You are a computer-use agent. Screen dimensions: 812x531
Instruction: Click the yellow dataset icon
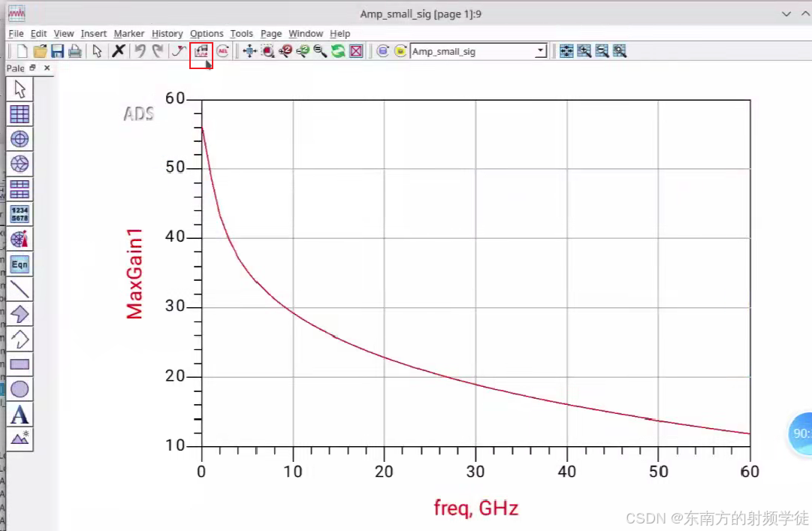click(x=400, y=51)
